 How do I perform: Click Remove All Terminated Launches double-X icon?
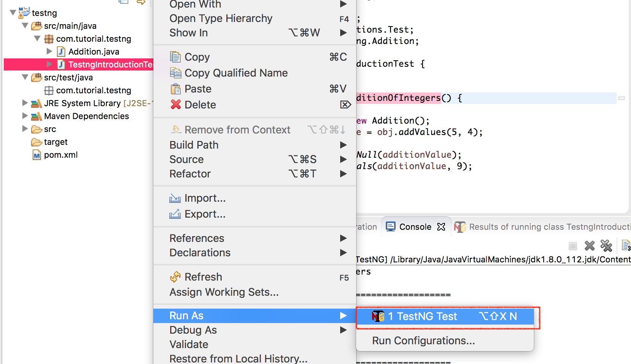tap(606, 246)
